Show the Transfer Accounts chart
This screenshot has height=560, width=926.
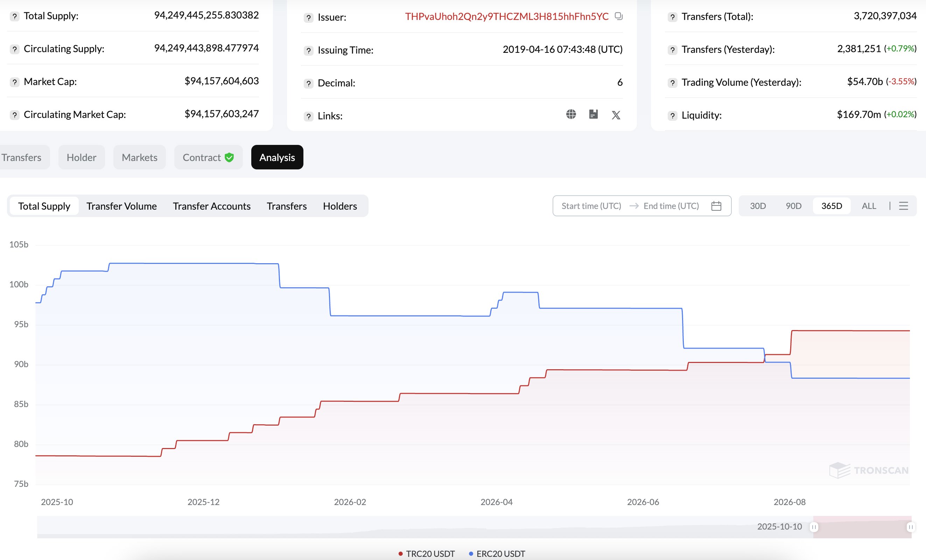click(x=212, y=206)
